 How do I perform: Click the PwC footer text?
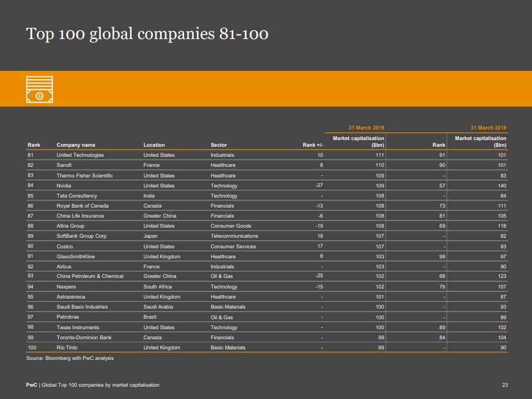pos(93,385)
